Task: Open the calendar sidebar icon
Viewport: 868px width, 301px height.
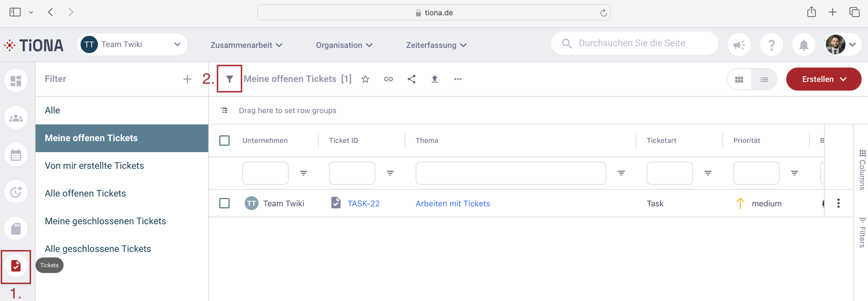Action: tap(16, 155)
